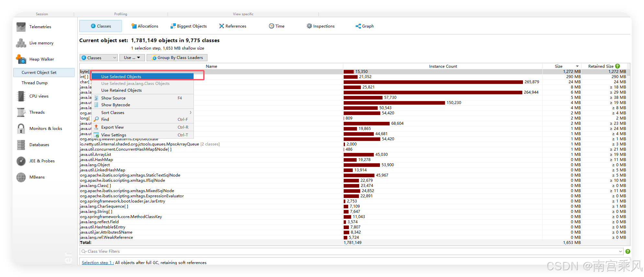Choose Use Selected Objects menu entry
The image size is (644, 277).
tap(142, 76)
